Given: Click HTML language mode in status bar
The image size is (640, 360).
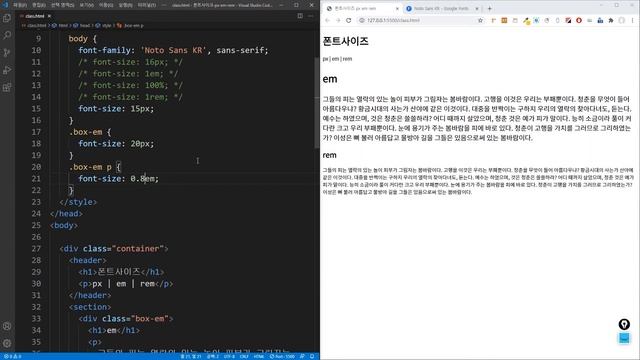Looking at the screenshot, I should 259,356.
